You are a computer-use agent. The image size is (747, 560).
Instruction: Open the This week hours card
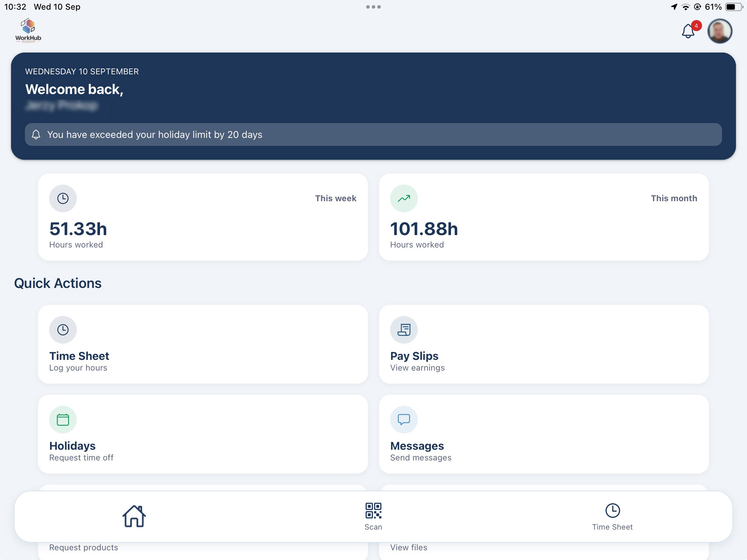pos(203,217)
